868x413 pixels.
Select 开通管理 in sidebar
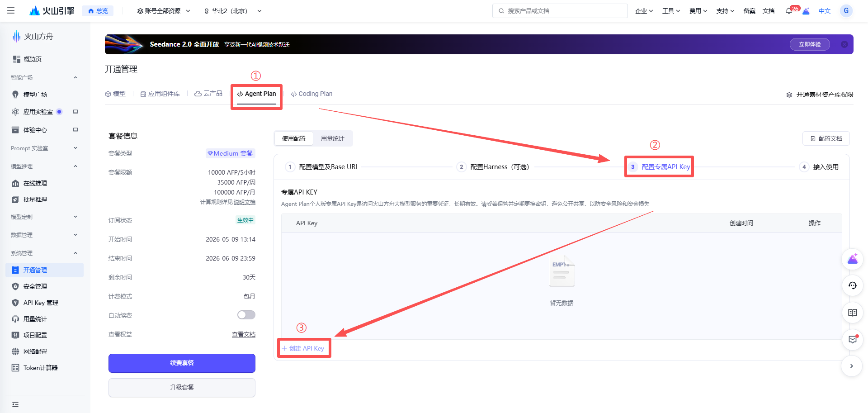[x=44, y=270]
